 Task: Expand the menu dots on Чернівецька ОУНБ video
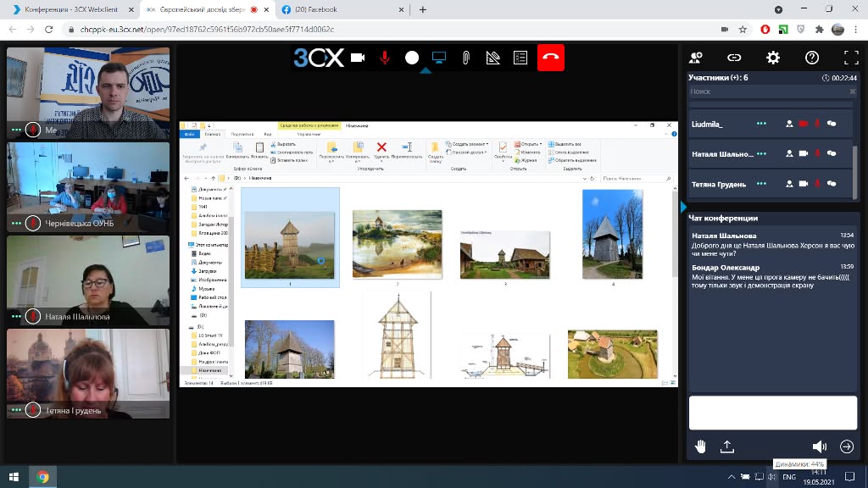(16, 224)
